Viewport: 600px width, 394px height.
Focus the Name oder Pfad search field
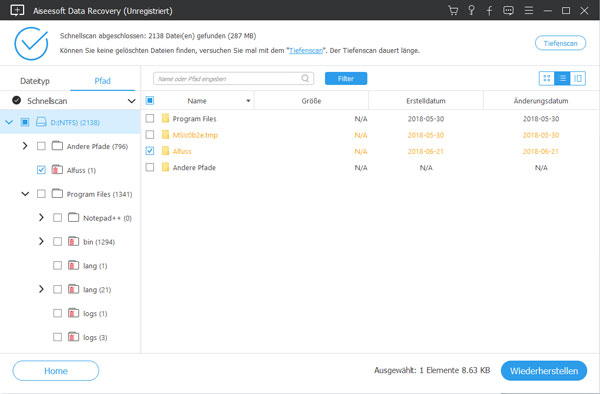(x=233, y=78)
